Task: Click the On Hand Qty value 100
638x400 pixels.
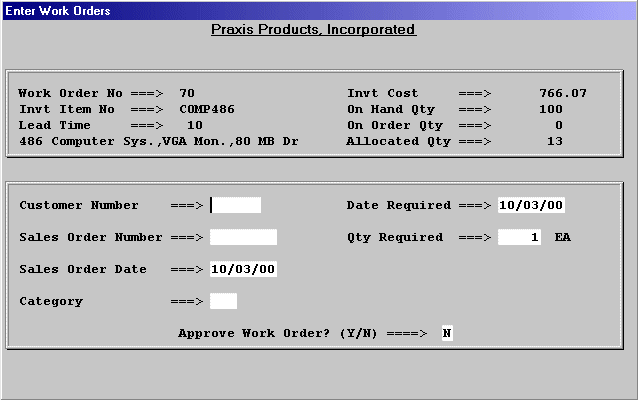Action: pyautogui.click(x=551, y=109)
